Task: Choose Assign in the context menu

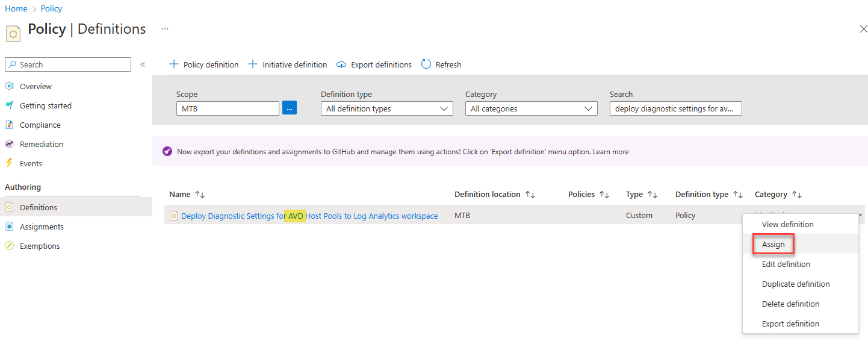Action: [800, 244]
